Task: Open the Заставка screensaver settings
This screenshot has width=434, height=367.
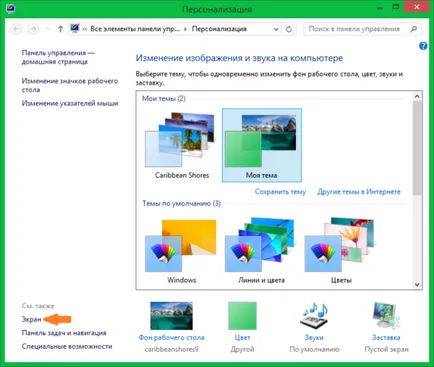Action: point(386,337)
